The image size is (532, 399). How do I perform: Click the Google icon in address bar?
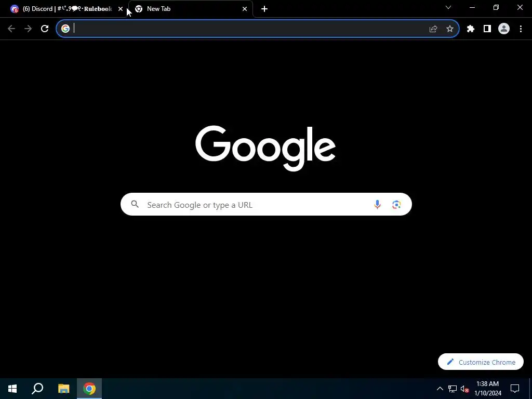point(65,29)
